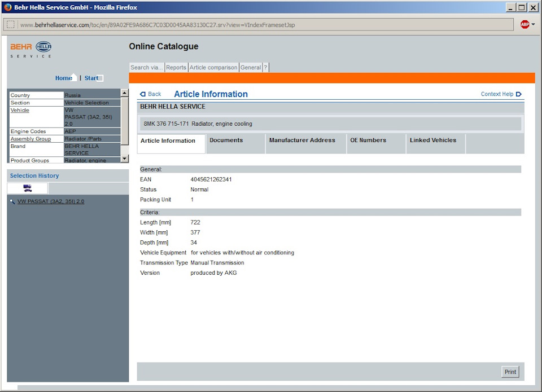Click the Width value 377
This screenshot has height=392, width=542.
[195, 232]
